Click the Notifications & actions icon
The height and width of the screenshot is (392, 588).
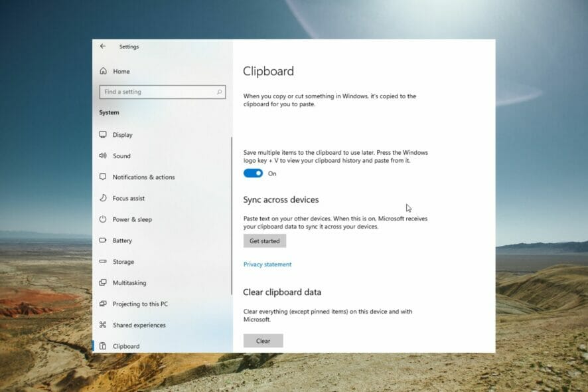(x=103, y=177)
